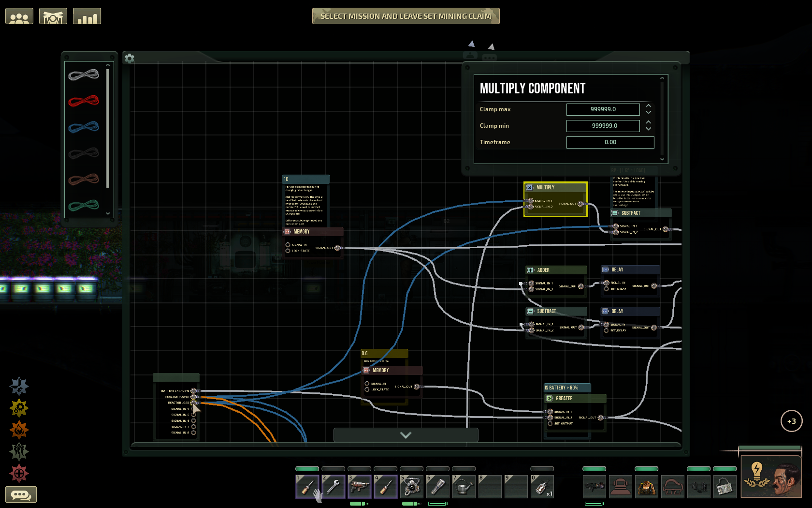Select the diving mask in slot 5
The image size is (812, 508).
412,486
